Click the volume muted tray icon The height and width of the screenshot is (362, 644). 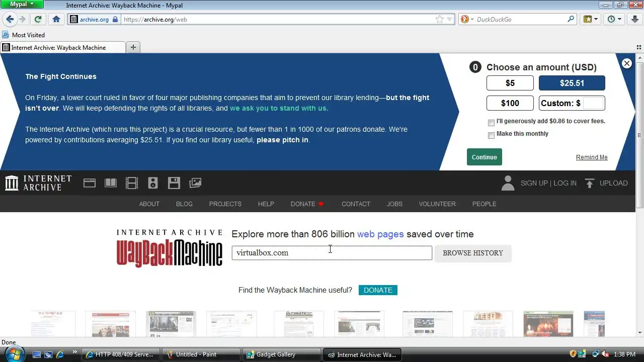(x=605, y=354)
